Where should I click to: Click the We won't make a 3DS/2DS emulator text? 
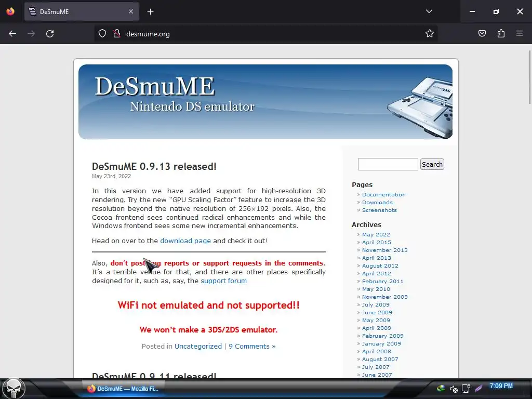pos(208,329)
